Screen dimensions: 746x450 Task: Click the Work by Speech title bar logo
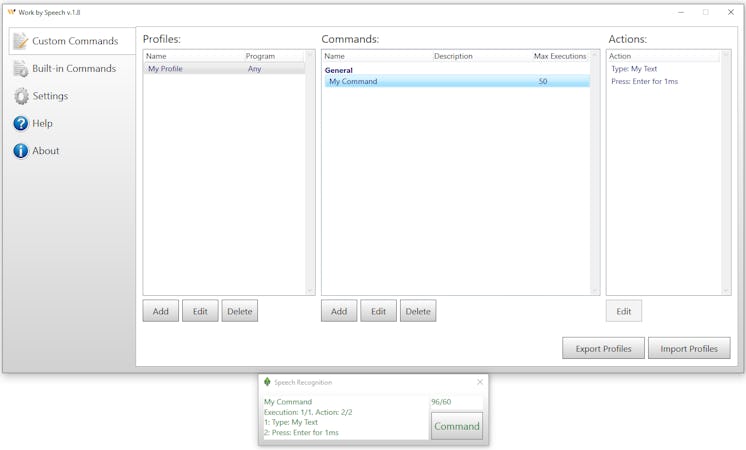[11, 12]
